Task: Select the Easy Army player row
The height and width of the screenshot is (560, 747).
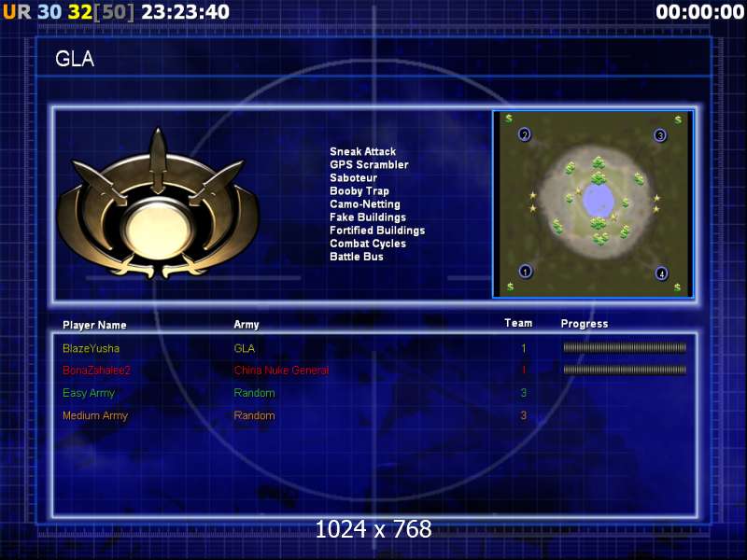Action: pos(89,393)
